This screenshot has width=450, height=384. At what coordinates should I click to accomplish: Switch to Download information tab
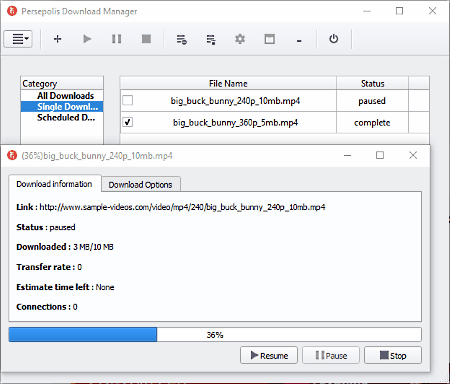coord(55,184)
